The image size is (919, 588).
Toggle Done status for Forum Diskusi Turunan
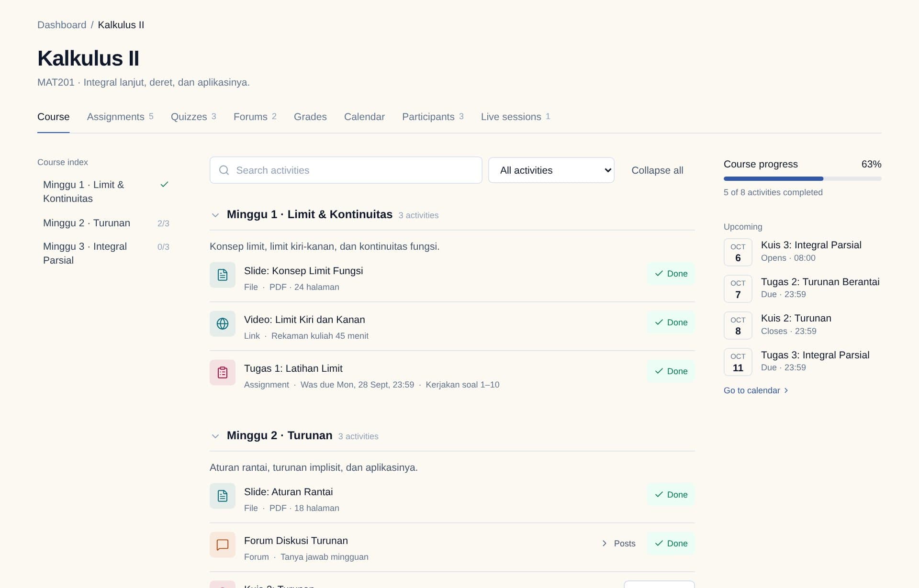click(671, 544)
